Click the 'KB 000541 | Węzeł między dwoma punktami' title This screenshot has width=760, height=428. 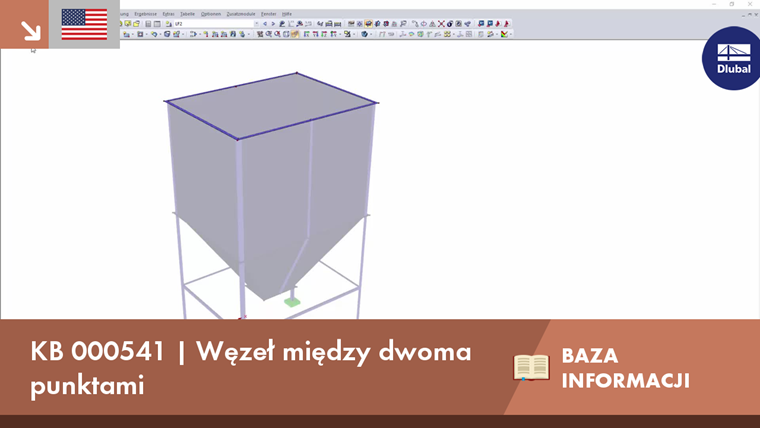pos(251,368)
